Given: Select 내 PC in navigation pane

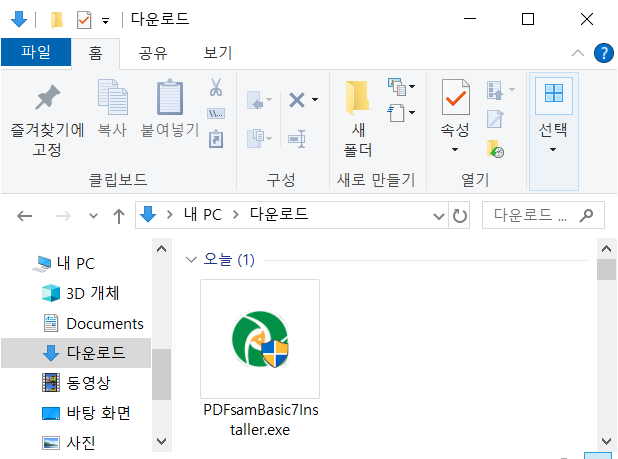Looking at the screenshot, I should [x=75, y=263].
